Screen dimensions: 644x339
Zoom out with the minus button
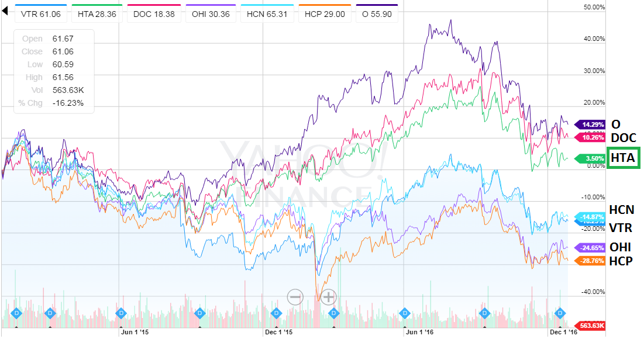pos(295,297)
